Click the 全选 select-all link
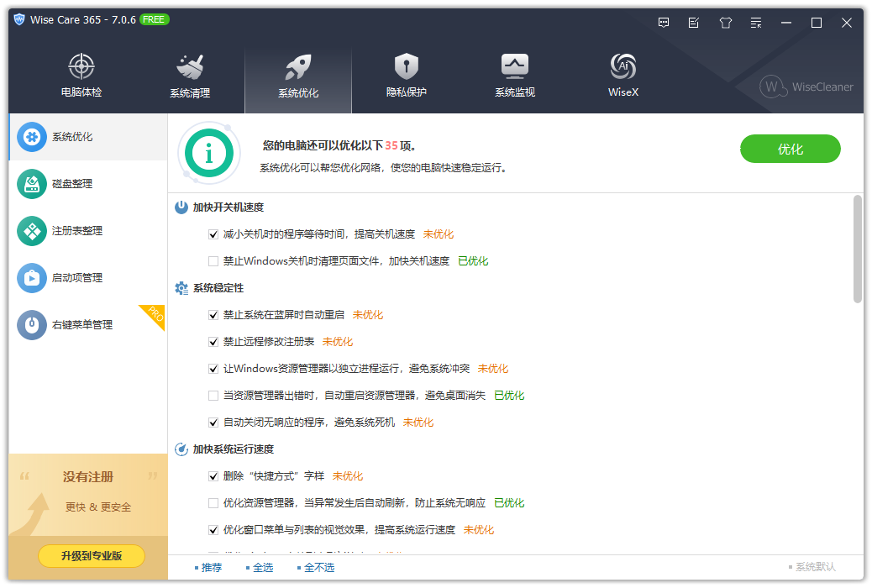This screenshot has height=588, width=872. pos(260,567)
